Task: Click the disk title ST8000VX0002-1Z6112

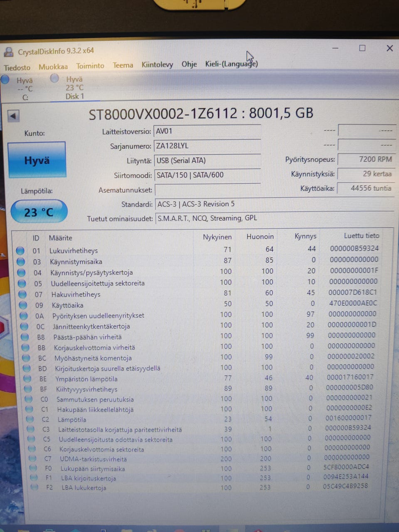Action: (x=163, y=114)
